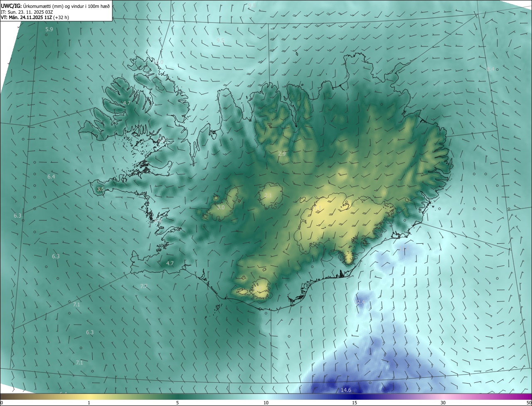Screen dimensions: 532x406
Task: Click the 2.4 value off the southeast coast
Action: [x=360, y=303]
